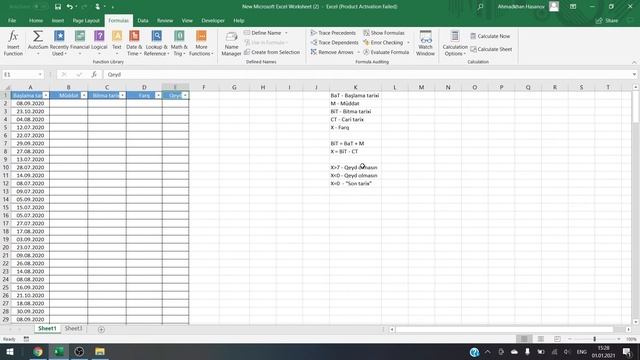
Task: Click Trace Dependents
Action: (x=334, y=42)
